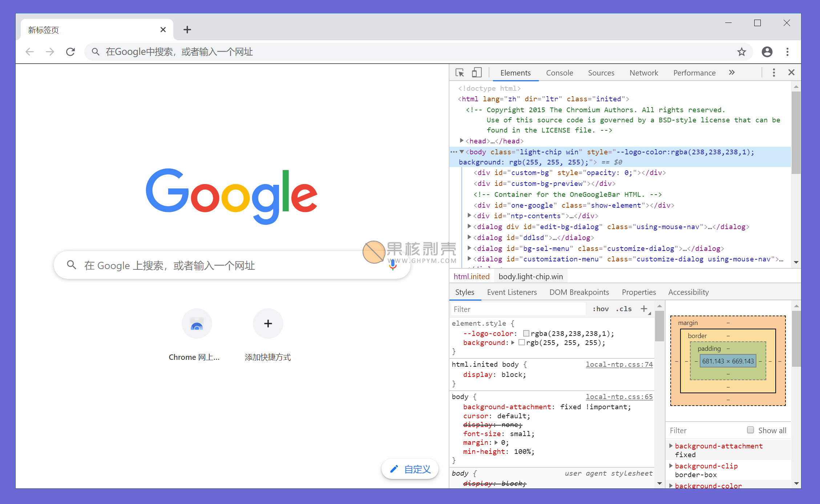
Task: Open the Network tab
Action: point(643,73)
